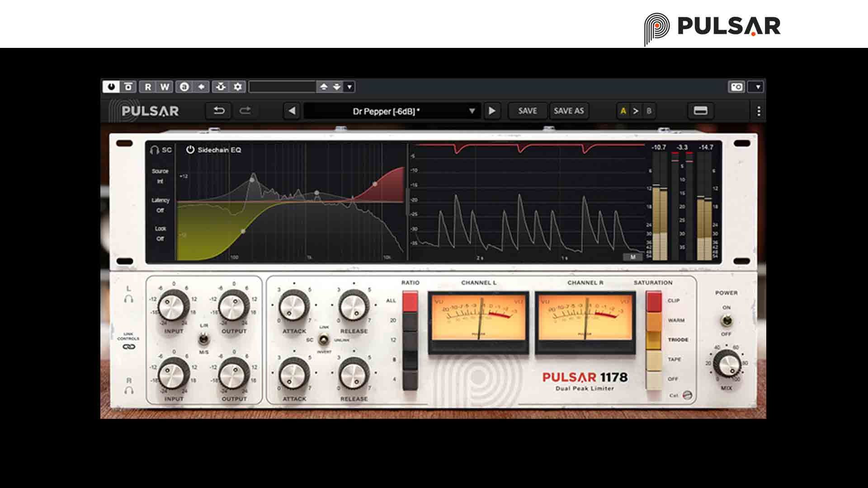Click the camera snapshot icon at the top right
This screenshot has width=868, height=488.
point(736,87)
